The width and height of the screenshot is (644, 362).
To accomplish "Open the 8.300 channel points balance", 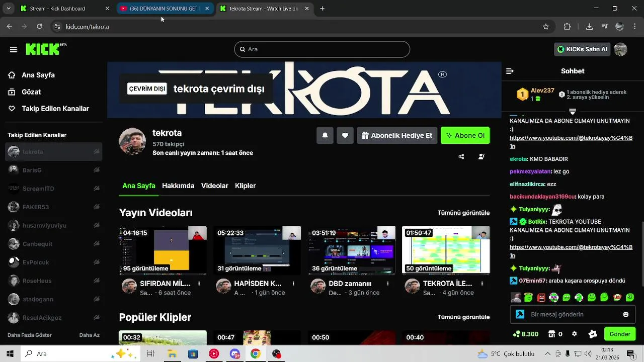I will point(526,334).
